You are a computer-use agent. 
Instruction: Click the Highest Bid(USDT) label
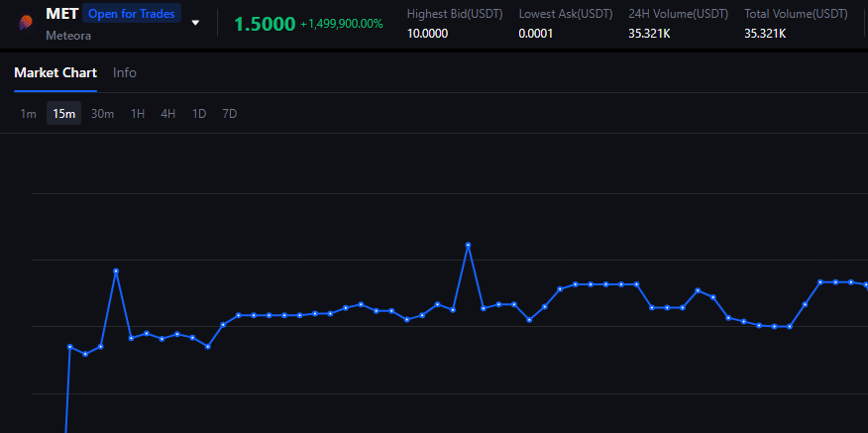coord(455,14)
